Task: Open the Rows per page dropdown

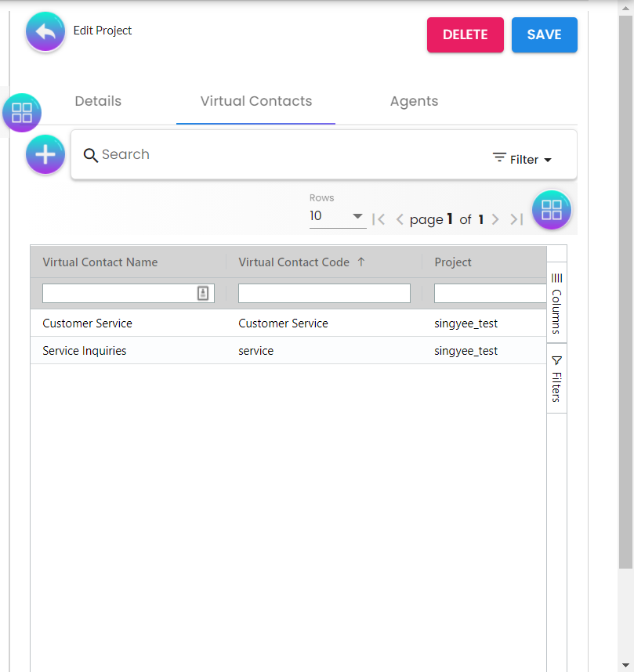Action: click(337, 216)
